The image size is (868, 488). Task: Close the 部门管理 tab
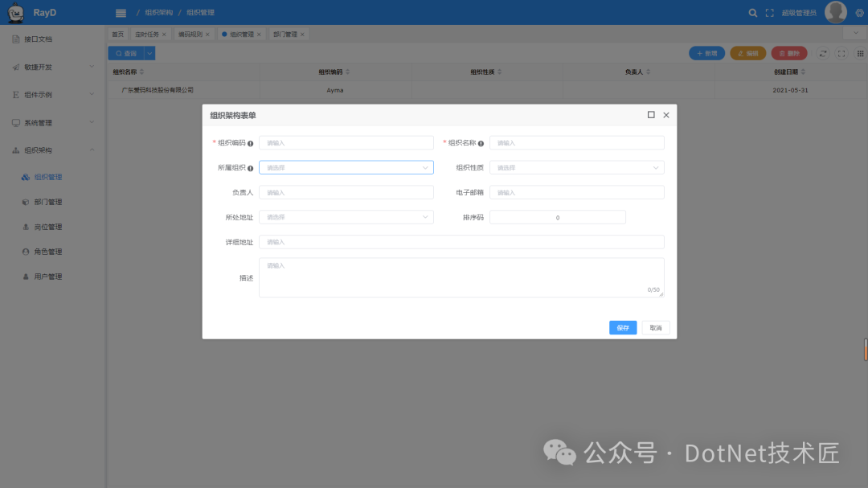click(x=302, y=35)
